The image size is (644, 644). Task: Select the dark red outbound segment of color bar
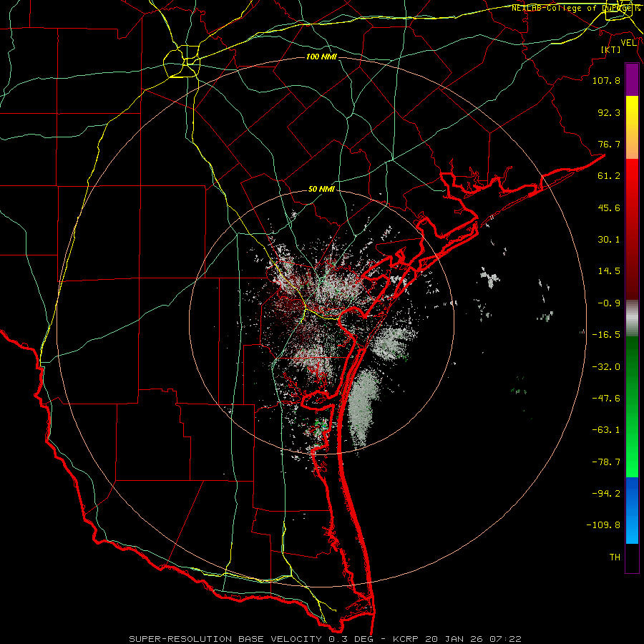pyautogui.click(x=632, y=229)
